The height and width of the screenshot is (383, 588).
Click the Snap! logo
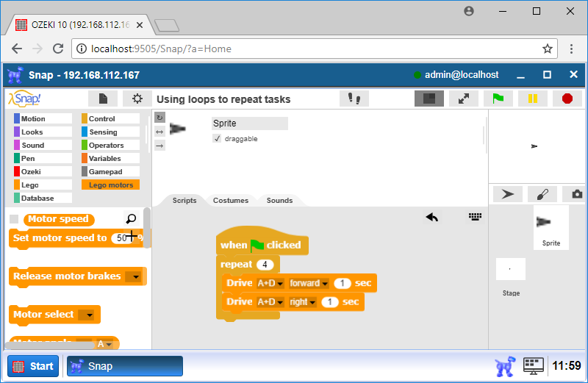(25, 99)
